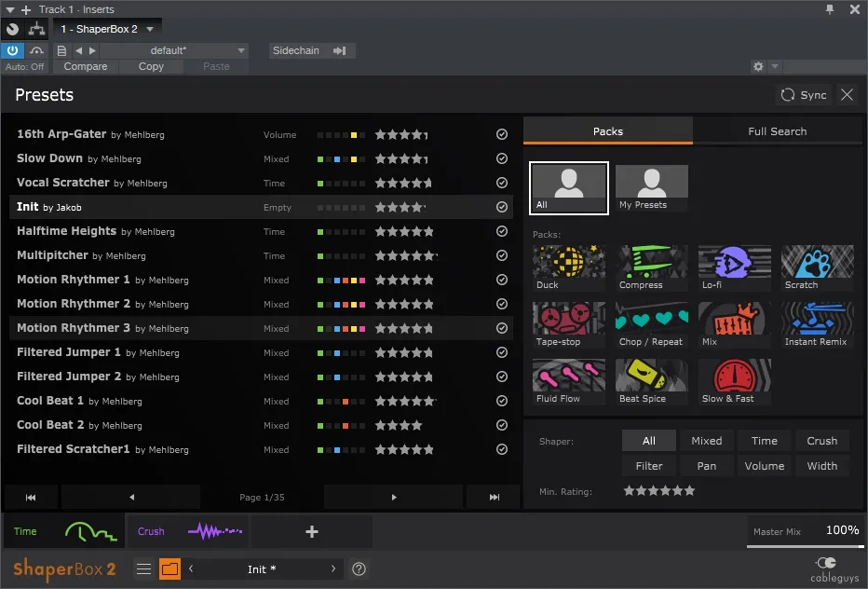The image size is (868, 589).
Task: Click the orange preset browser folder icon
Action: [170, 569]
